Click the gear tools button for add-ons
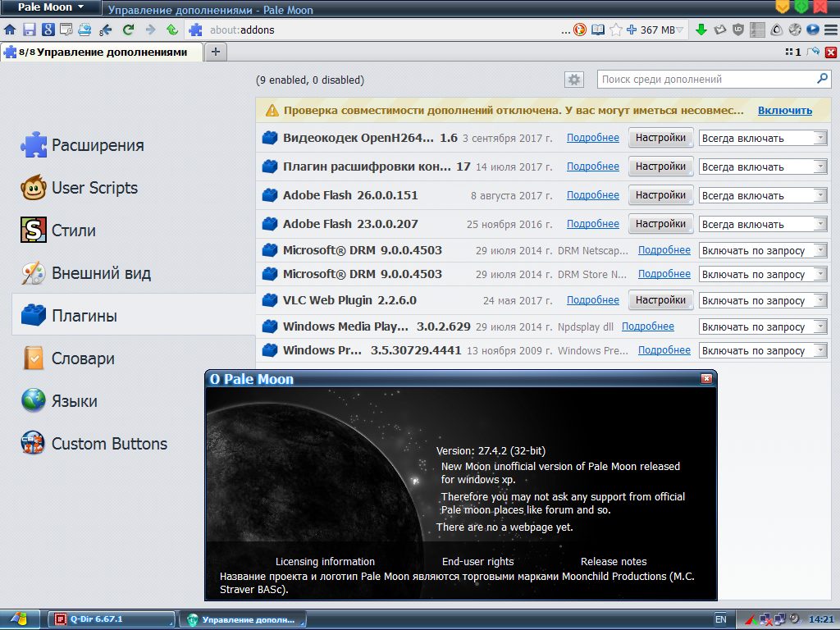The height and width of the screenshot is (630, 840). point(573,80)
